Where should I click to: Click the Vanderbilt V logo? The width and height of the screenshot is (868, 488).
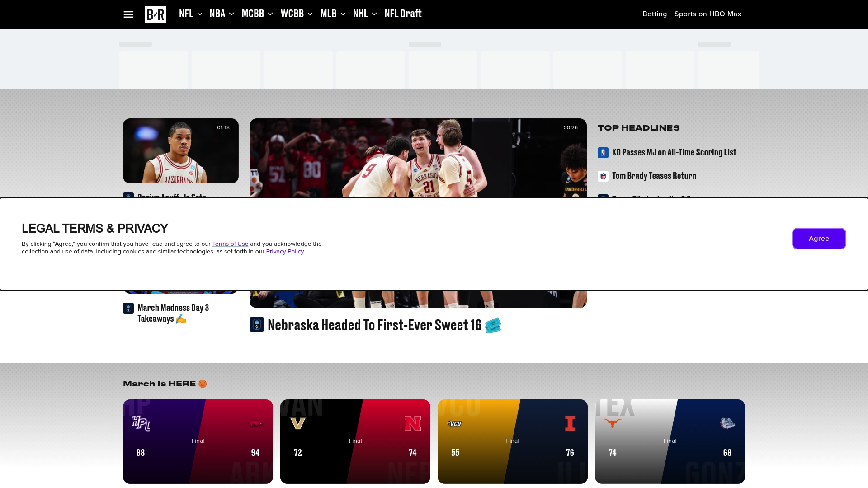[x=298, y=423]
